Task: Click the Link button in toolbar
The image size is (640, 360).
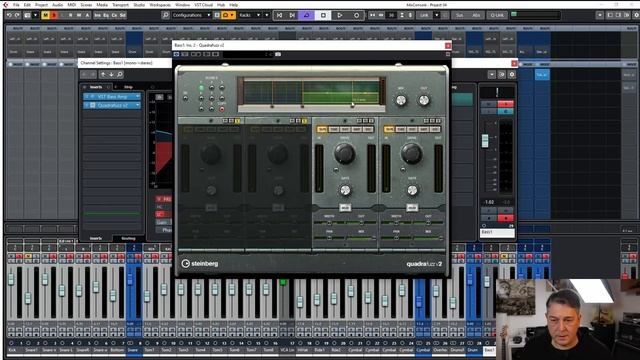Action: coord(424,15)
